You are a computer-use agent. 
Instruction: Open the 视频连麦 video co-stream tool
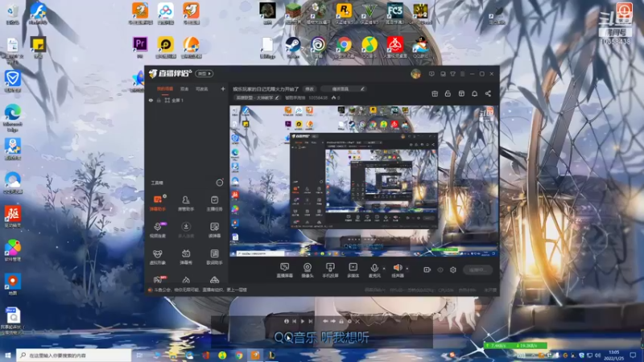157,230
